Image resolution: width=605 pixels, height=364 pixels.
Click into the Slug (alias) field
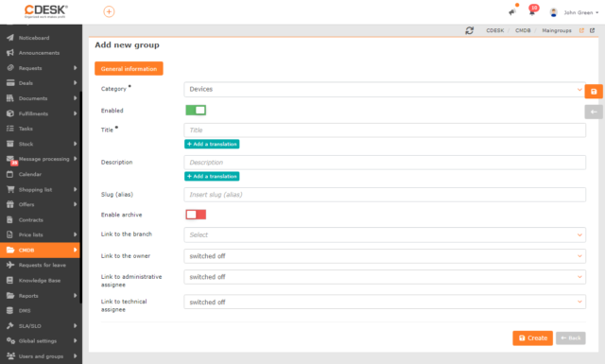pyautogui.click(x=385, y=195)
